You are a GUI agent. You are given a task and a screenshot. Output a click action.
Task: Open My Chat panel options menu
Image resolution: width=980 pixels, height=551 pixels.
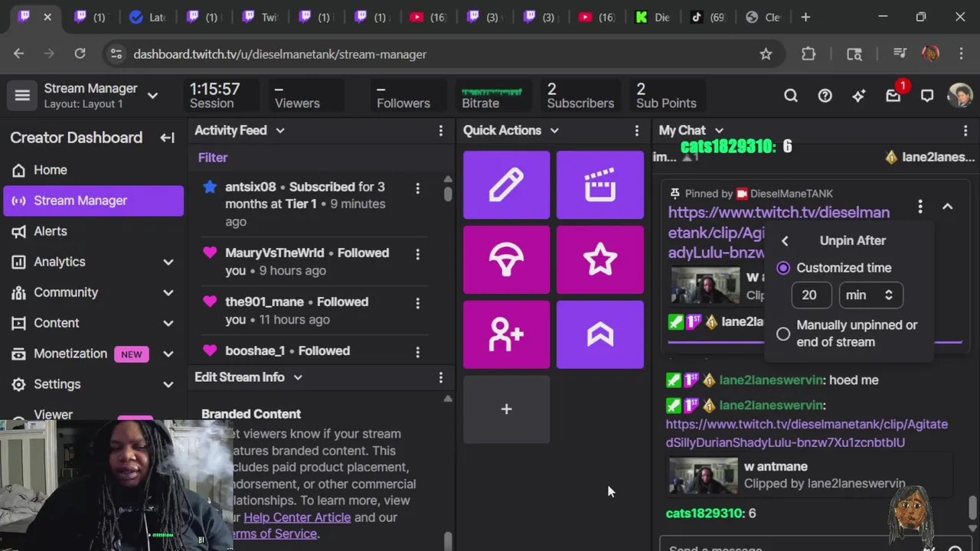[x=965, y=131]
